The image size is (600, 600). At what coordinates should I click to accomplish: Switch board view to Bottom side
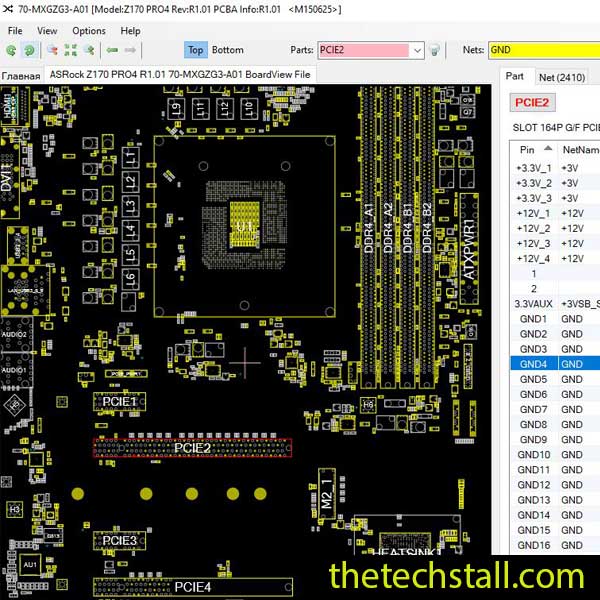[x=227, y=50]
